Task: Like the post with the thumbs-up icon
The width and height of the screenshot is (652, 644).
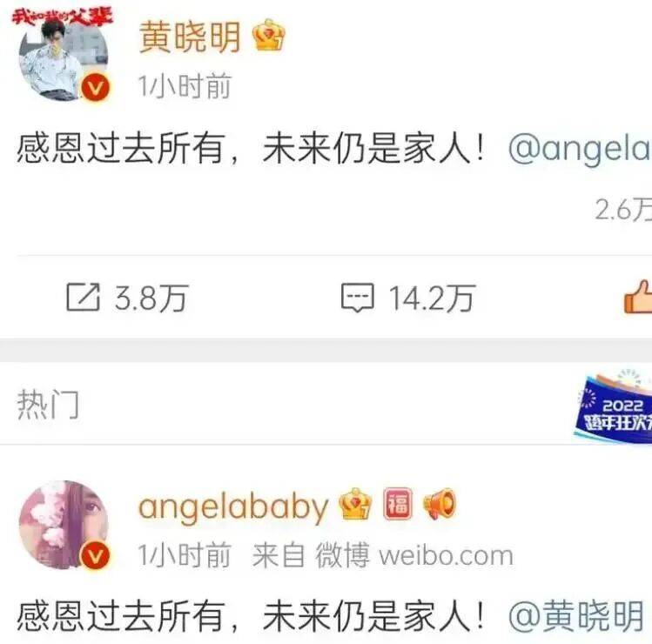Action: [x=638, y=297]
